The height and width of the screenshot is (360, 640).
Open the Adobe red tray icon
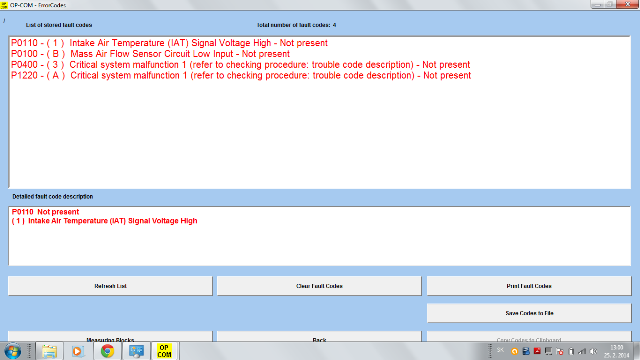[537, 351]
